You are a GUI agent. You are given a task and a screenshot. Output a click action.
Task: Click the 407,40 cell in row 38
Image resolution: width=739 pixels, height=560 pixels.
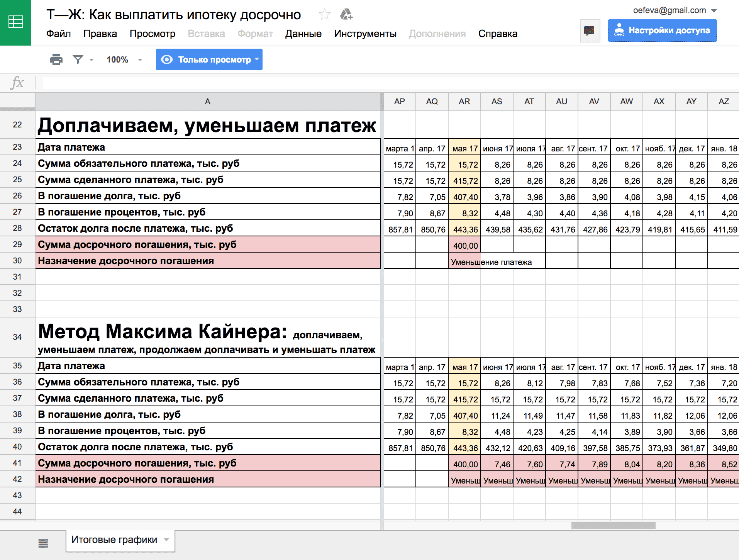pyautogui.click(x=464, y=415)
